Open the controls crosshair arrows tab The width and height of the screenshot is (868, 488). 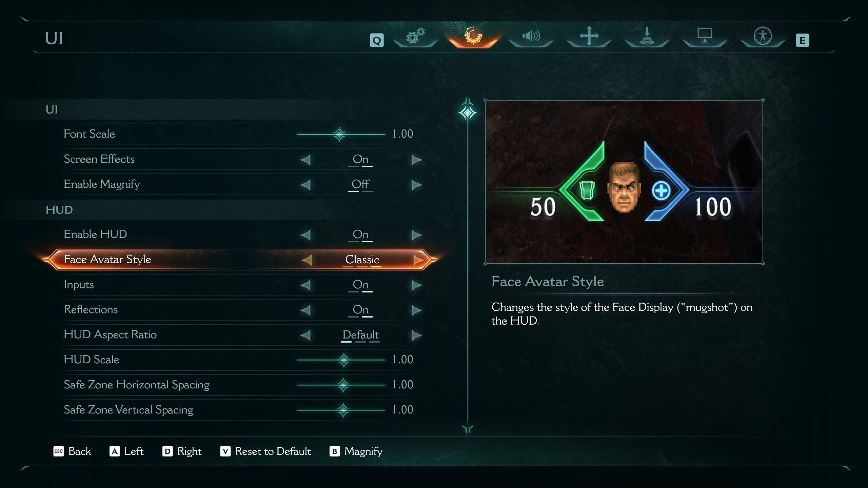click(589, 36)
